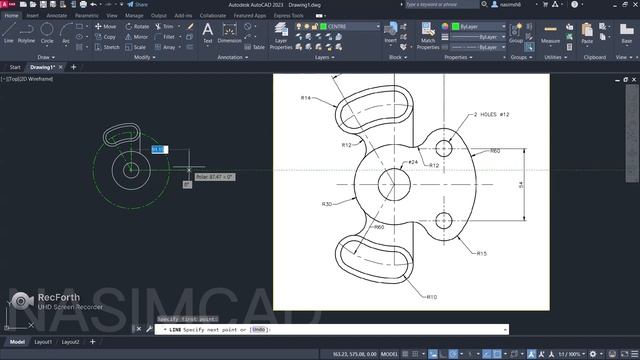Select the Polyline tool
This screenshot has width=640, height=360.
[x=27, y=33]
